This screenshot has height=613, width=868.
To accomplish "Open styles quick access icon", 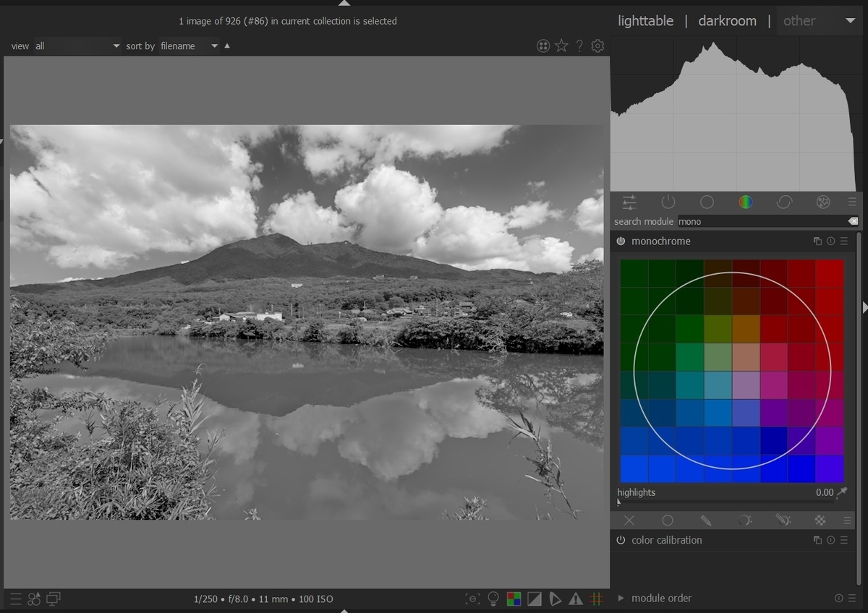I will point(34,599).
